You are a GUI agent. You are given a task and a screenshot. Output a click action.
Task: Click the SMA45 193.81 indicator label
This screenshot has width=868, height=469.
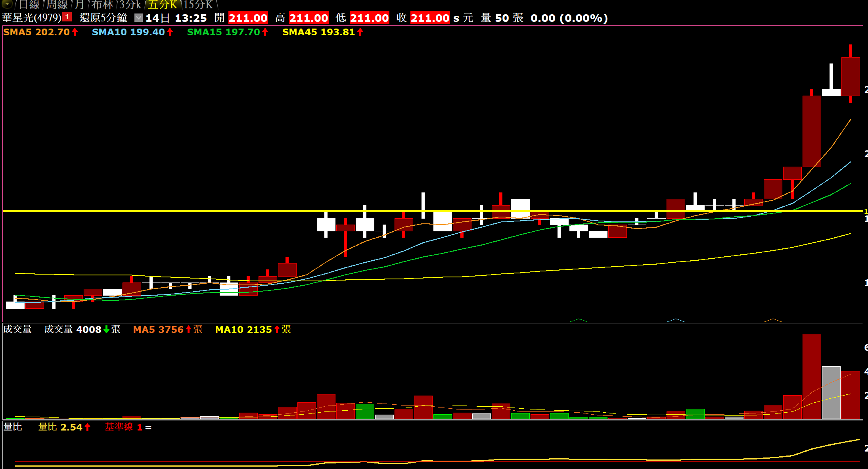click(318, 32)
